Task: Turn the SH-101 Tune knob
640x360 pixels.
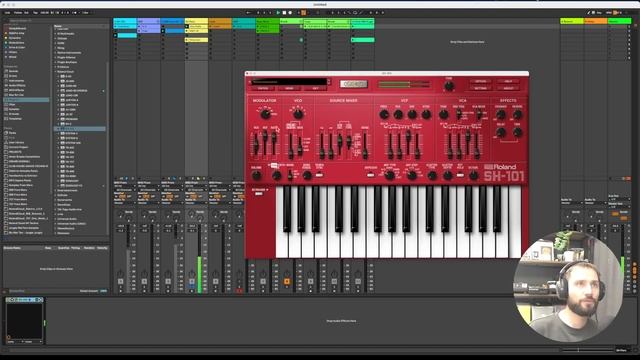Action: pyautogui.click(x=449, y=86)
